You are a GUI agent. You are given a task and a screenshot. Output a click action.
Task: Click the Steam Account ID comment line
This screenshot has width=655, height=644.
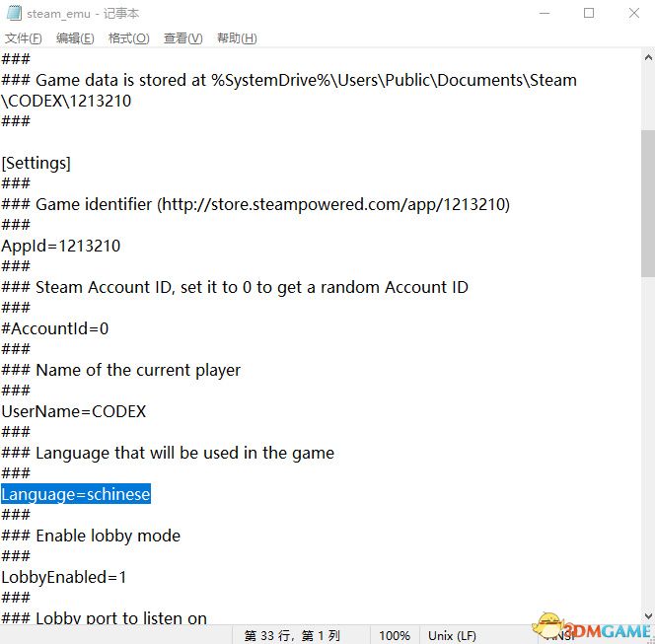(235, 287)
